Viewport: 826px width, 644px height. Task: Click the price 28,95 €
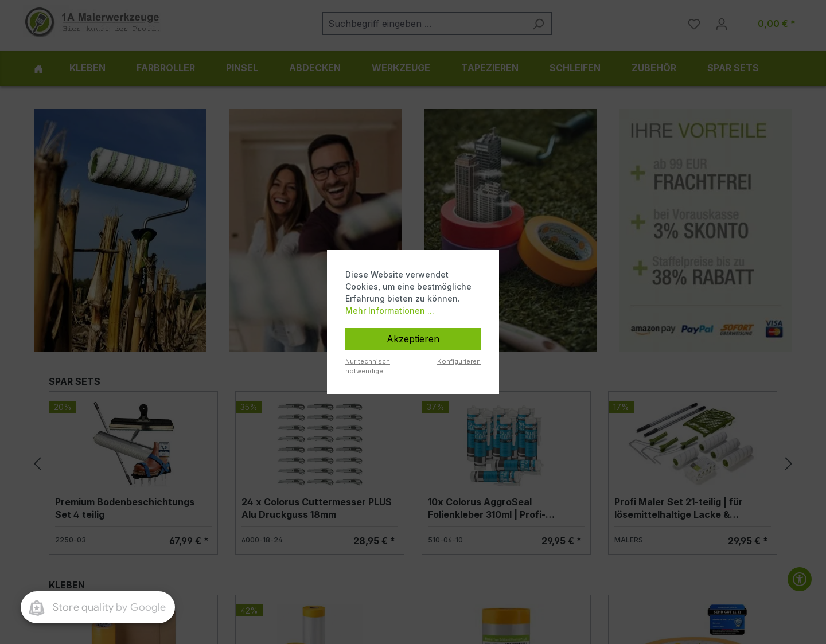pyautogui.click(x=374, y=541)
